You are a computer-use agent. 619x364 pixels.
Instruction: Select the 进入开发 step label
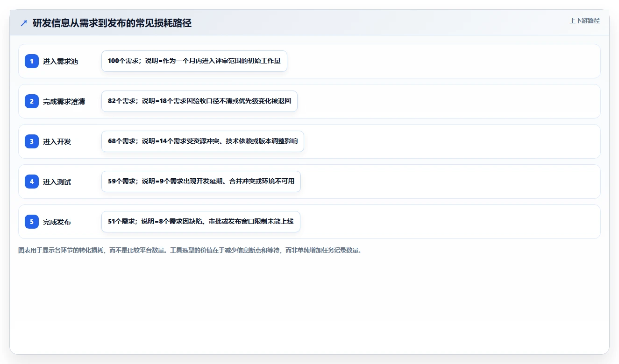pos(57,142)
